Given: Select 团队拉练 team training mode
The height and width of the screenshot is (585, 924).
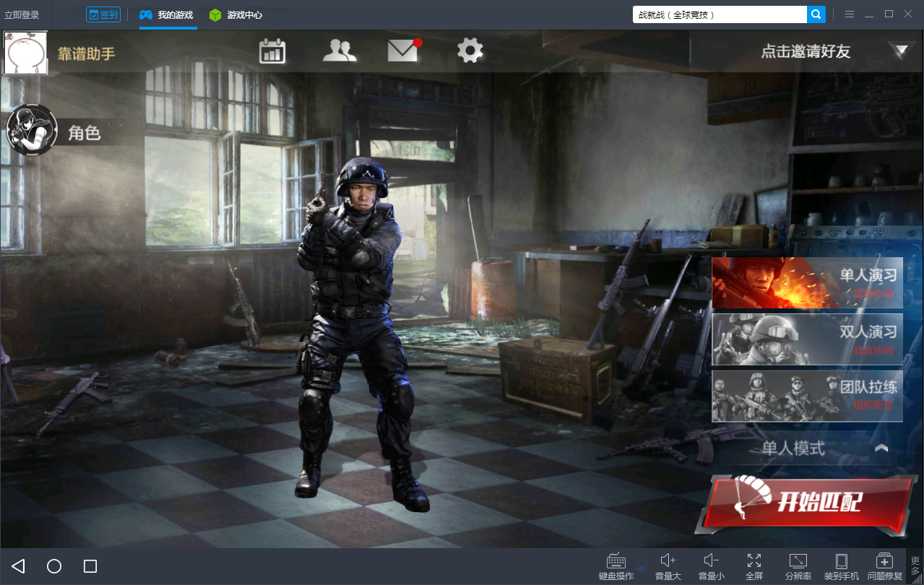Looking at the screenshot, I should 807,396.
